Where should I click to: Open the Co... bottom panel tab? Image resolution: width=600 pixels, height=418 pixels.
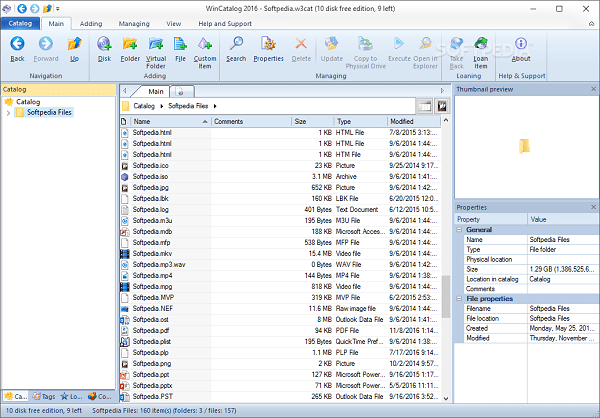point(99,396)
